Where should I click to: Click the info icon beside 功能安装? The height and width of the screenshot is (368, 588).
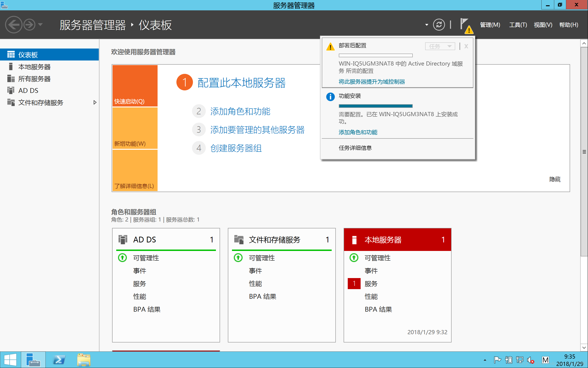click(x=331, y=97)
